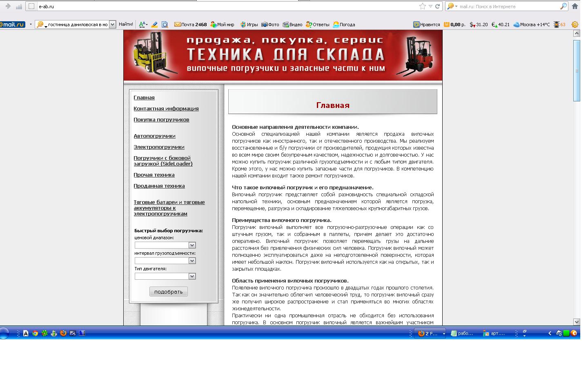Open the Главная menu link
Viewport: 588px width, 368px height.
[144, 98]
